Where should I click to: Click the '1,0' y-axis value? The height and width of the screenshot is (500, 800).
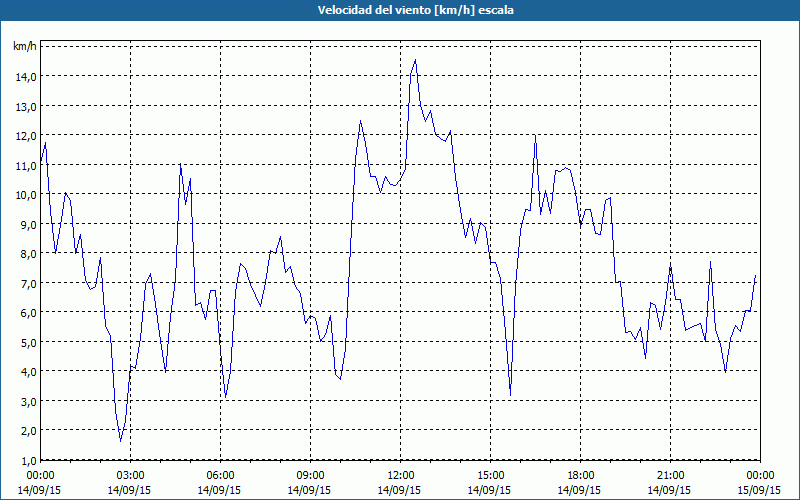[x=28, y=460]
